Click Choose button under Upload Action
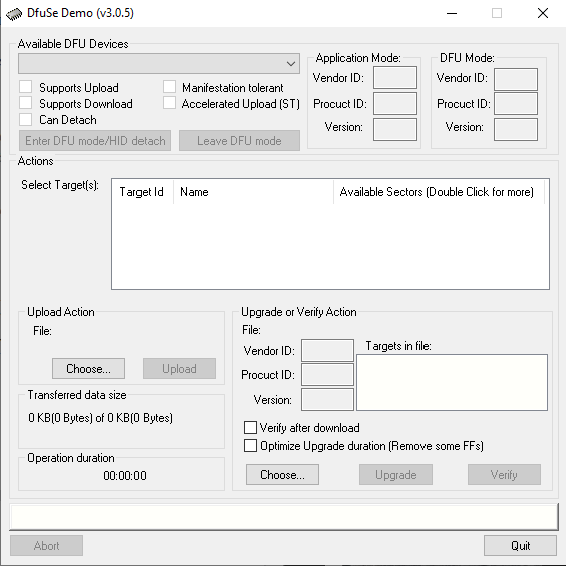 88,369
